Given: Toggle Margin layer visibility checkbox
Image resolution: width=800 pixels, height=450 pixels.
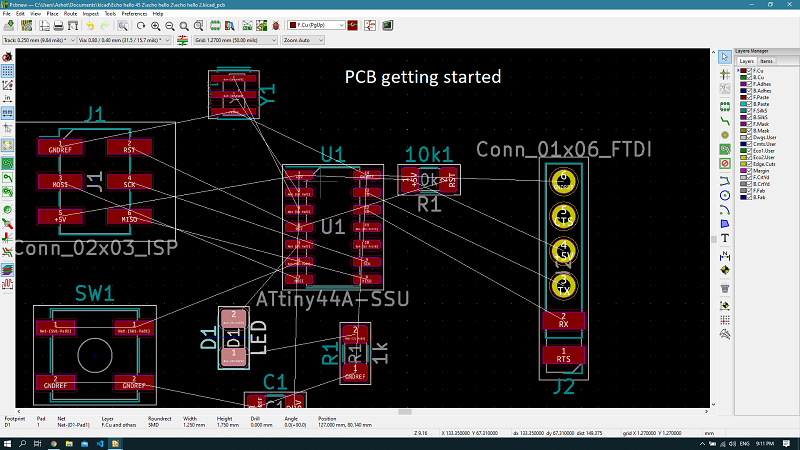Looking at the screenshot, I should [x=750, y=171].
